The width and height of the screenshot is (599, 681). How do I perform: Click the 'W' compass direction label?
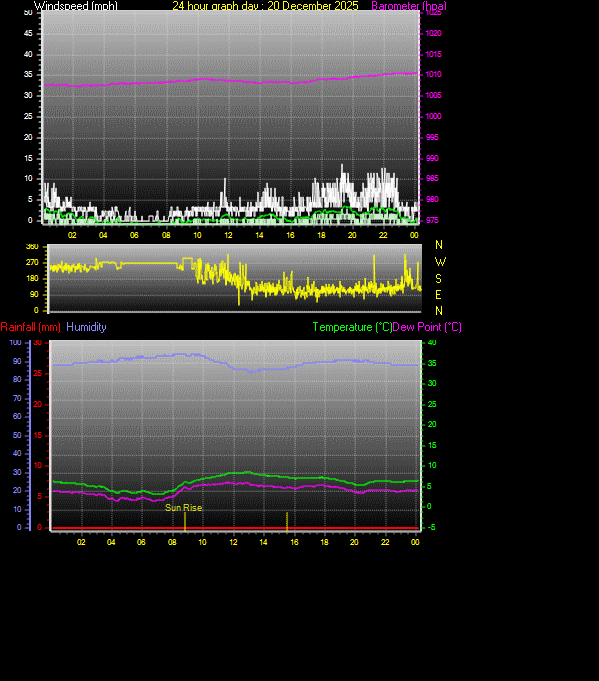click(x=440, y=262)
